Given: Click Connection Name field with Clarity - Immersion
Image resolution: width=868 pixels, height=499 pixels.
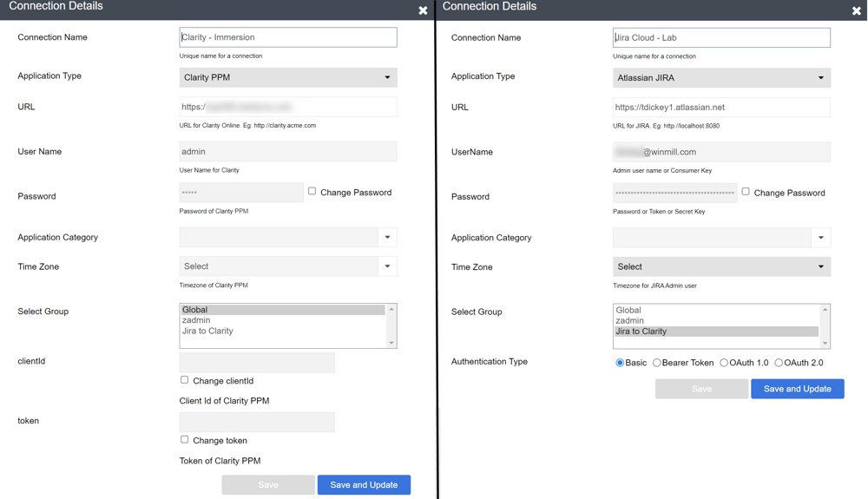Looking at the screenshot, I should coord(288,37).
